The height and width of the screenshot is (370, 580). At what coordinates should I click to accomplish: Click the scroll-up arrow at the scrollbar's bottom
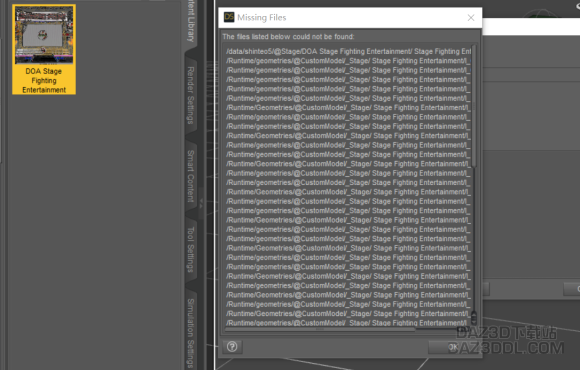(474, 315)
